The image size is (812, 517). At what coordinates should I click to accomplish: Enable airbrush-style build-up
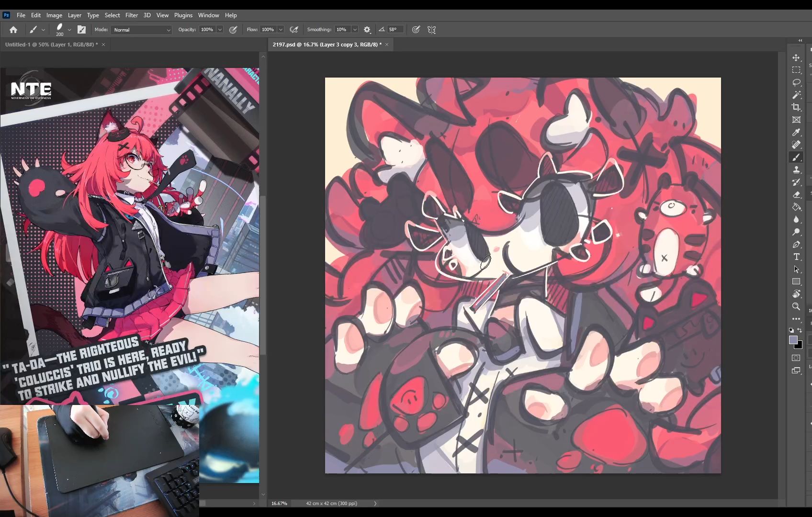click(294, 30)
